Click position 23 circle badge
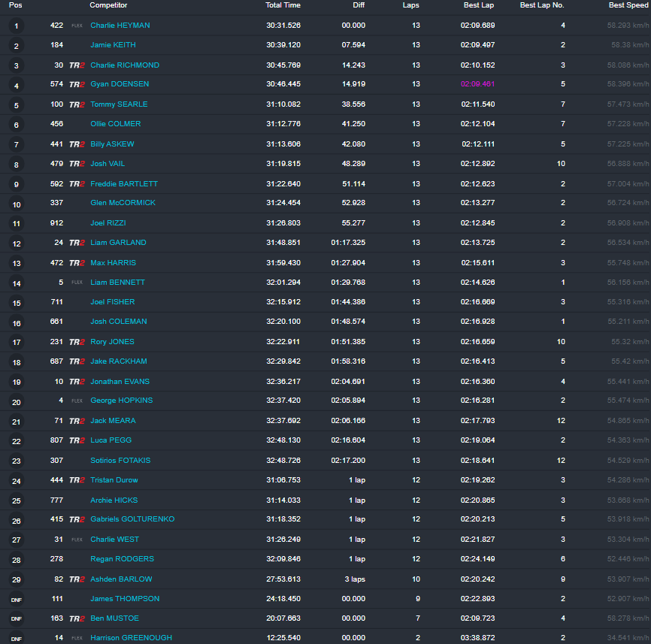Screen dimensions: 651x644 click(17, 461)
